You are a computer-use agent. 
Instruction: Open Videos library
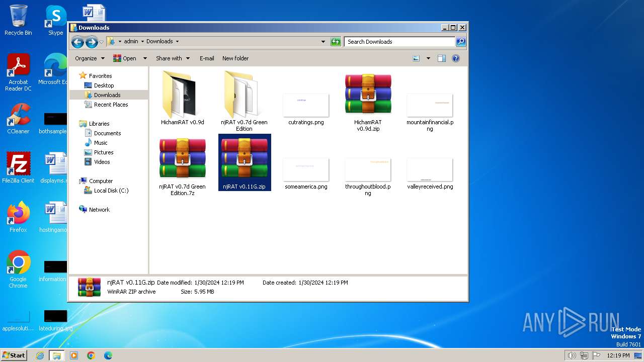click(102, 162)
